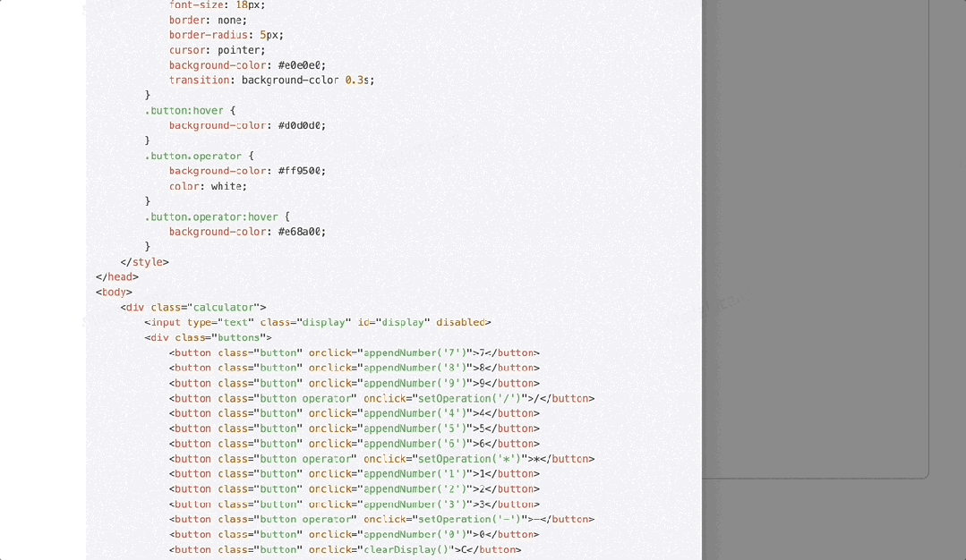This screenshot has height=560, width=966.
Task: Click the color white declaration
Action: pyautogui.click(x=208, y=186)
